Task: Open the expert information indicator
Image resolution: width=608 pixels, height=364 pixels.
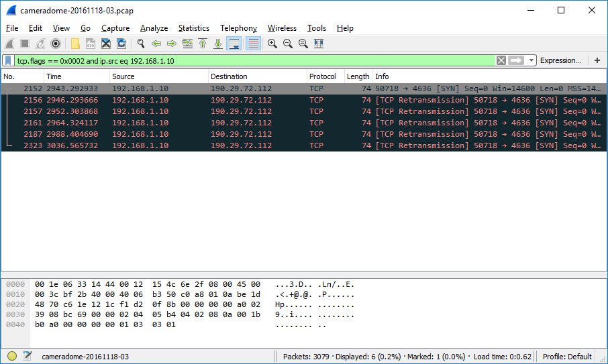Action: tap(12, 357)
